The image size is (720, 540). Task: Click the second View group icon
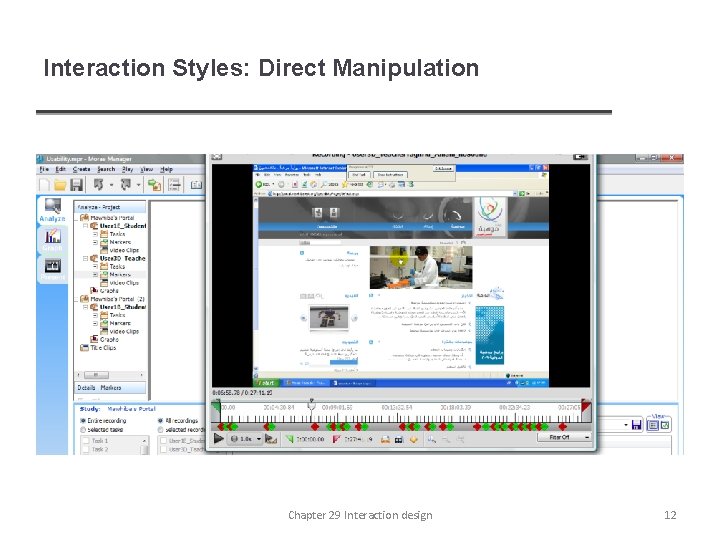[664, 425]
